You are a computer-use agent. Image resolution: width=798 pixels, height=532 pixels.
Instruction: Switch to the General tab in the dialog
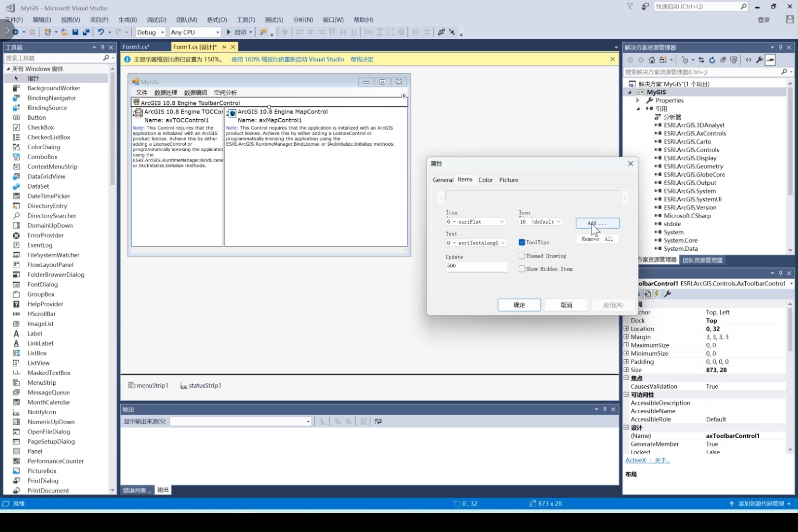coord(443,180)
